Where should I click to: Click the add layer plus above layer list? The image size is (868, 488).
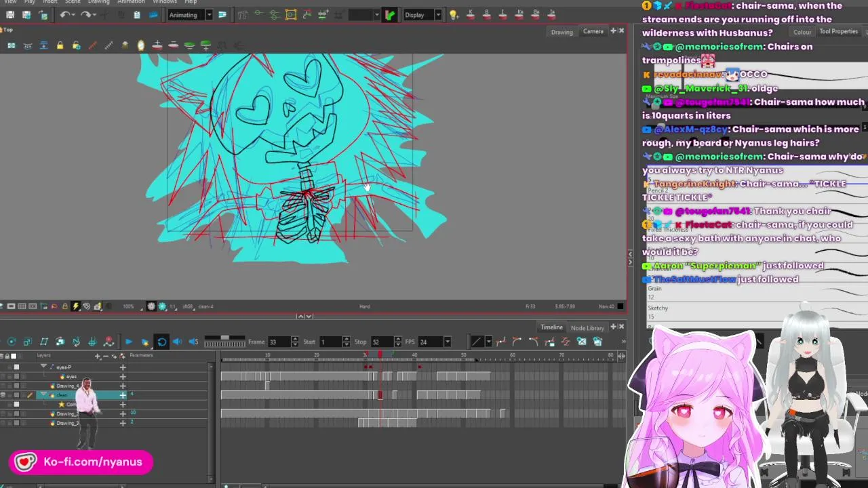[x=98, y=356]
